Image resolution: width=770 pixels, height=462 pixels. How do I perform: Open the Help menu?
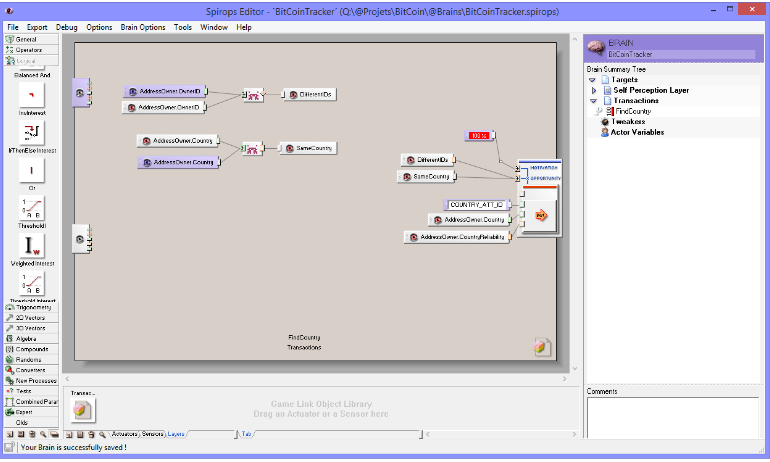coord(244,27)
